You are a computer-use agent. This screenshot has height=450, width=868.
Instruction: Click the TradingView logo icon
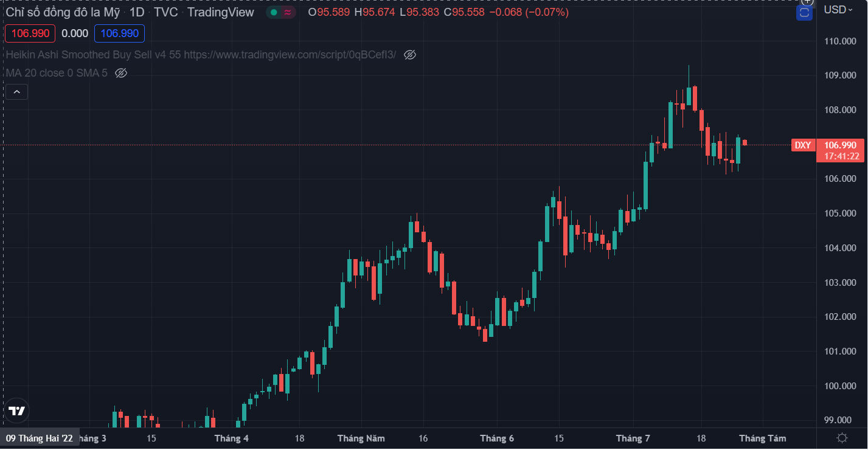tap(17, 411)
